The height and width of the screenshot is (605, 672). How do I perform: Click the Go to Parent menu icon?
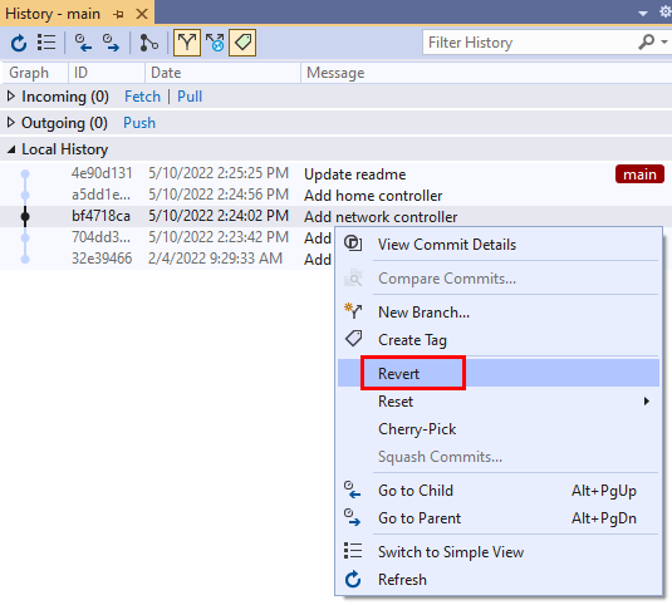pyautogui.click(x=352, y=517)
